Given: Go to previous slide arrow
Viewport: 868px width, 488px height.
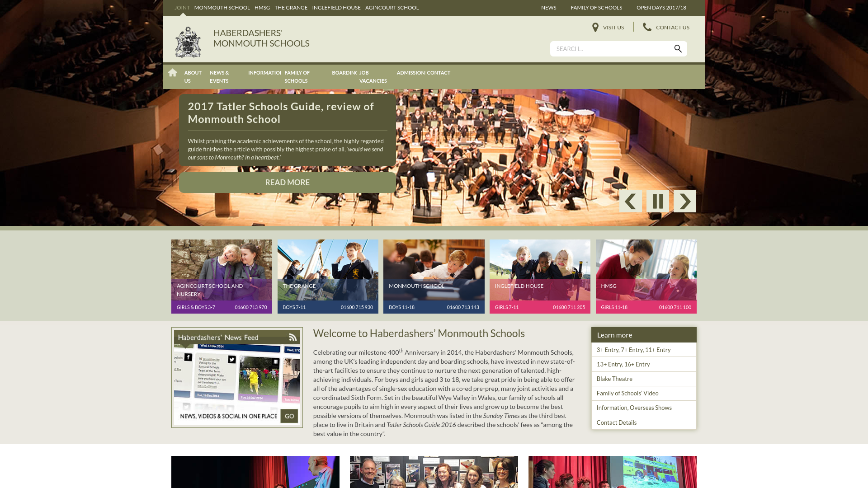Looking at the screenshot, I should click(x=631, y=201).
